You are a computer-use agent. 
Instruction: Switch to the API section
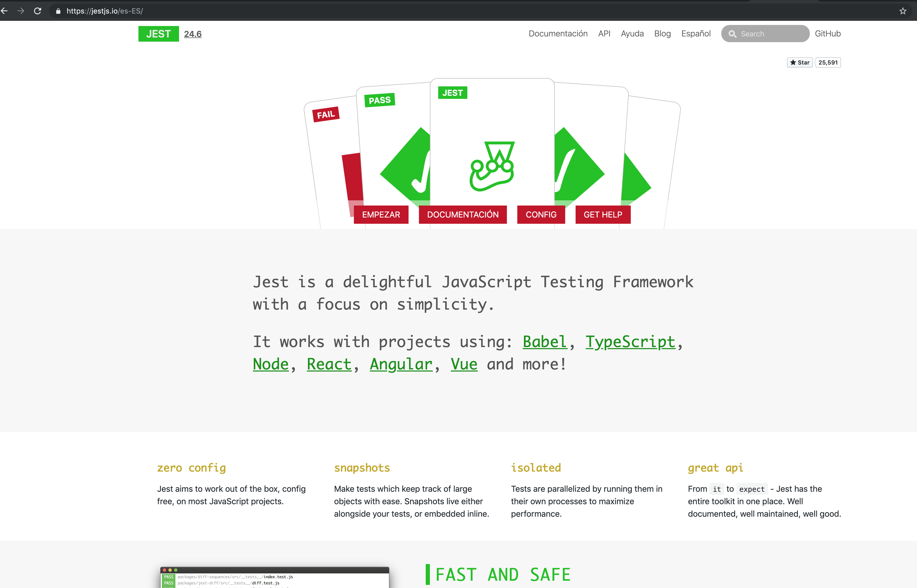(604, 34)
